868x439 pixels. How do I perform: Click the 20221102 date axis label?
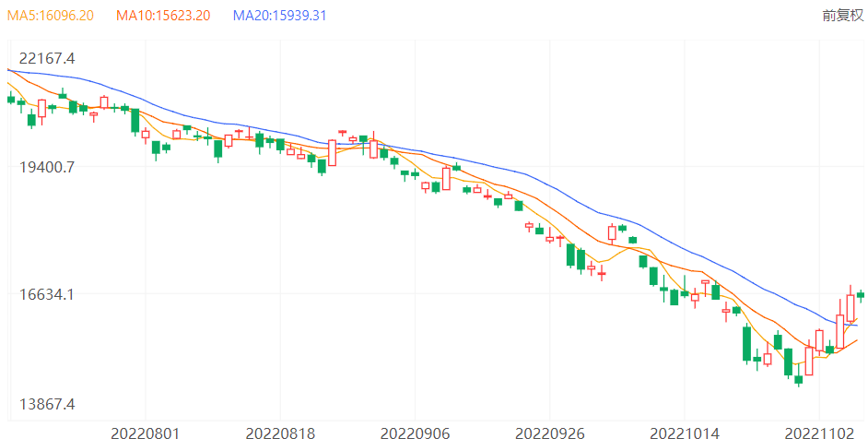819,433
